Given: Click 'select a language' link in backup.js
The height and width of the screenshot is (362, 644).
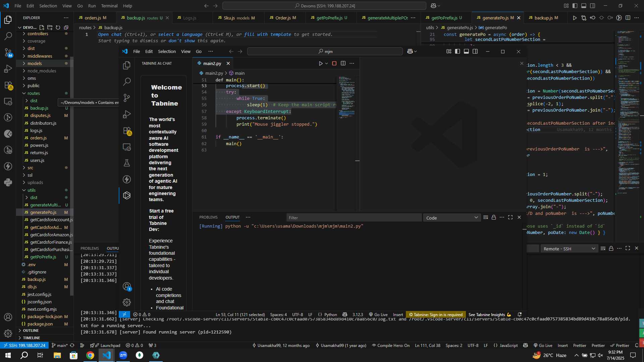Looking at the screenshot, I should (180, 35).
